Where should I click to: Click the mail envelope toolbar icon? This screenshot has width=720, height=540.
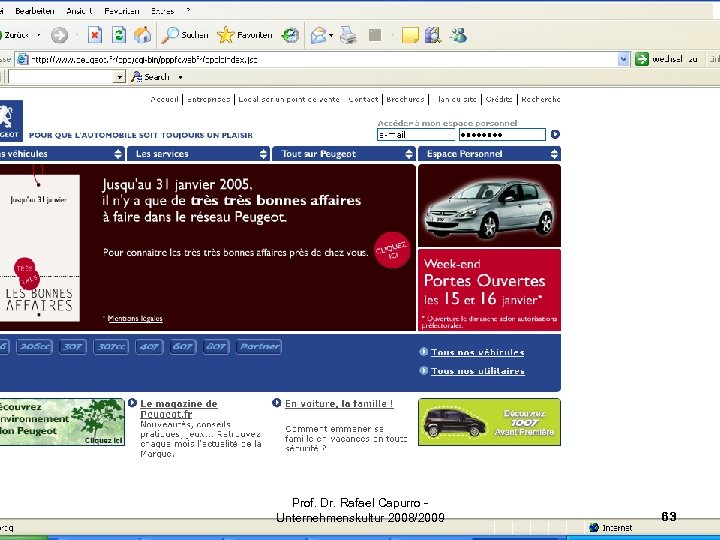318,35
